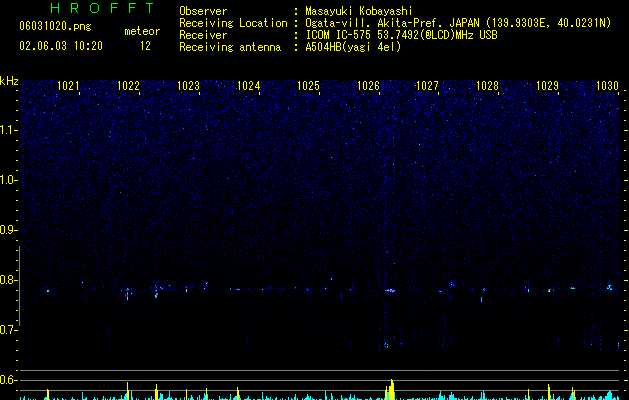
Task: Click time marker 1021
Action: pos(68,86)
